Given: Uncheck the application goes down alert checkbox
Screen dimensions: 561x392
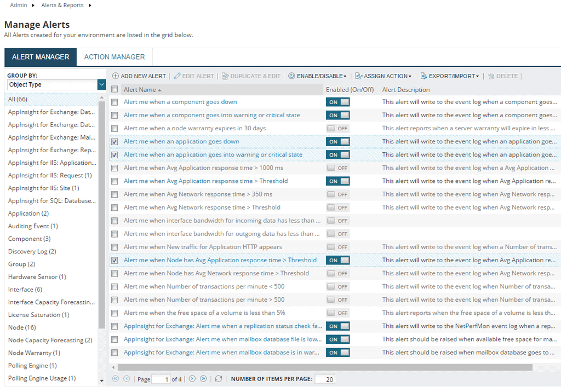Looking at the screenshot, I should pos(115,141).
